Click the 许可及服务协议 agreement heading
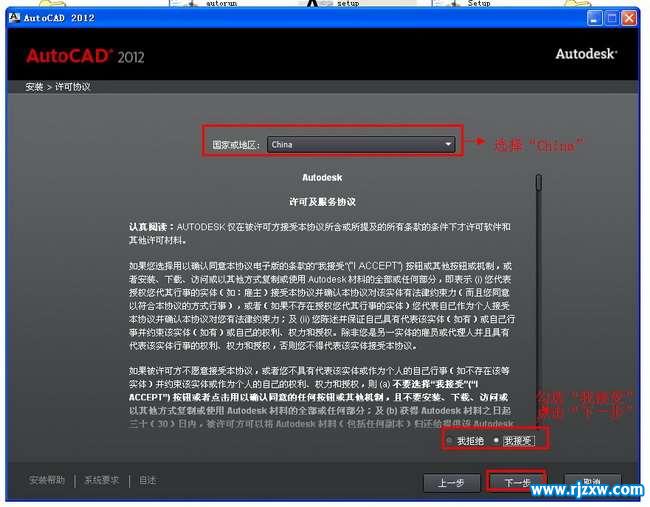The image size is (650, 507). [322, 202]
